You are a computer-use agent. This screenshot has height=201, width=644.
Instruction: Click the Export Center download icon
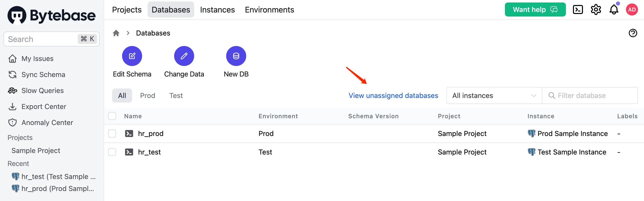pos(13,106)
